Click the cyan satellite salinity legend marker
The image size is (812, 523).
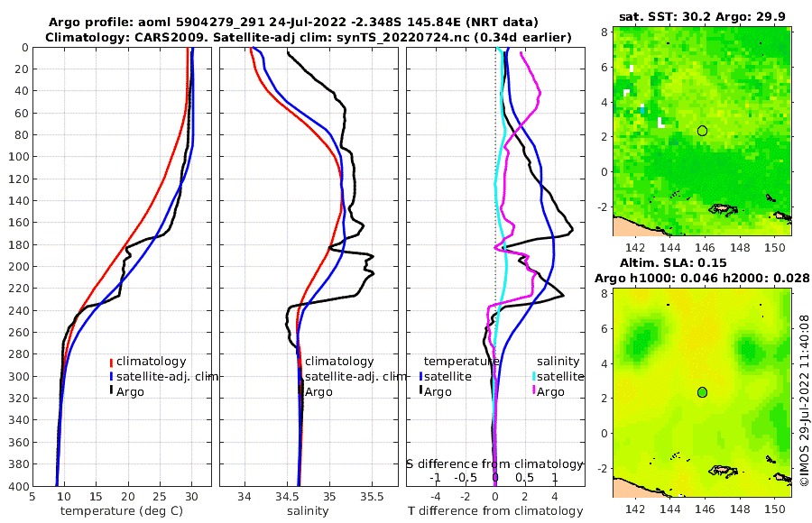pyautogui.click(x=533, y=376)
